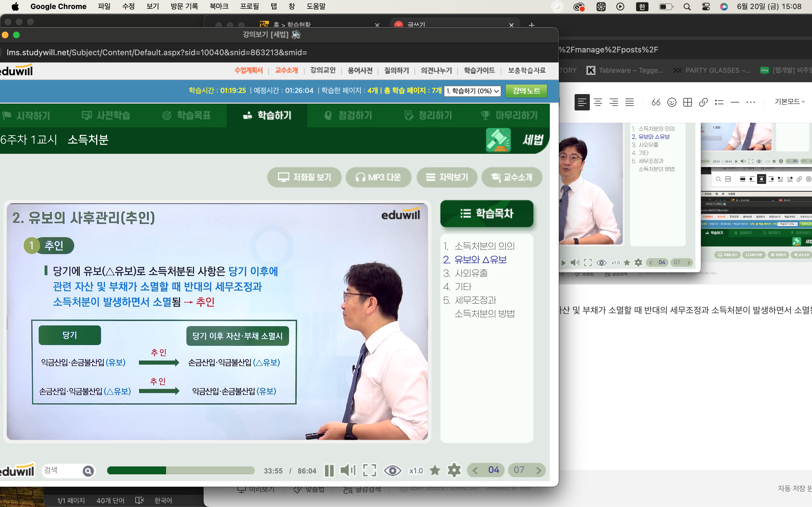This screenshot has width=812, height=507.
Task: Click the 강의노트 button
Action: pos(526,91)
